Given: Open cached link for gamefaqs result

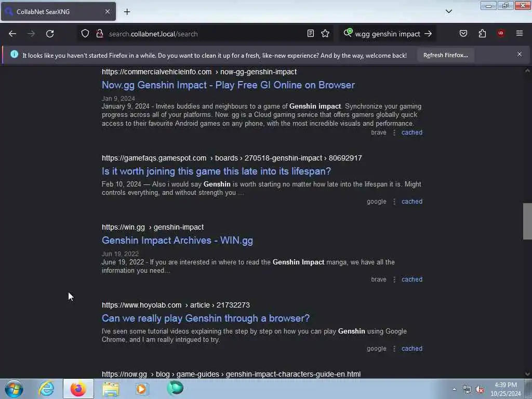Looking at the screenshot, I should click(412, 202).
